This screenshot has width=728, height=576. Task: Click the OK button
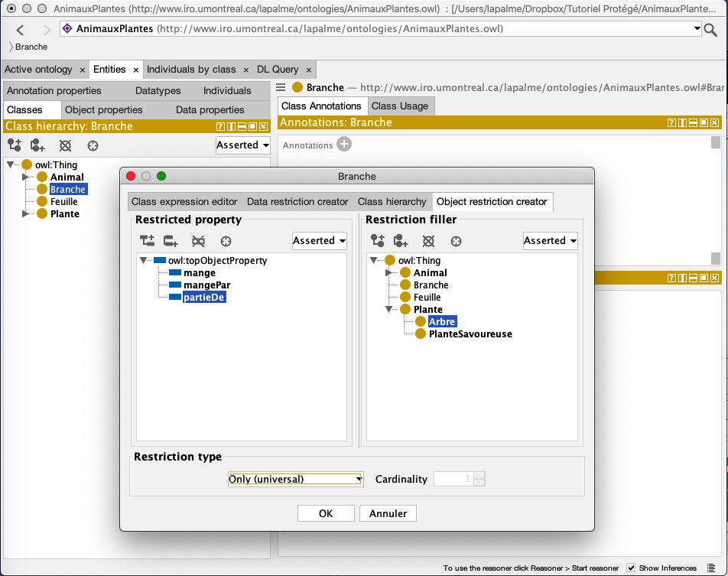point(326,513)
